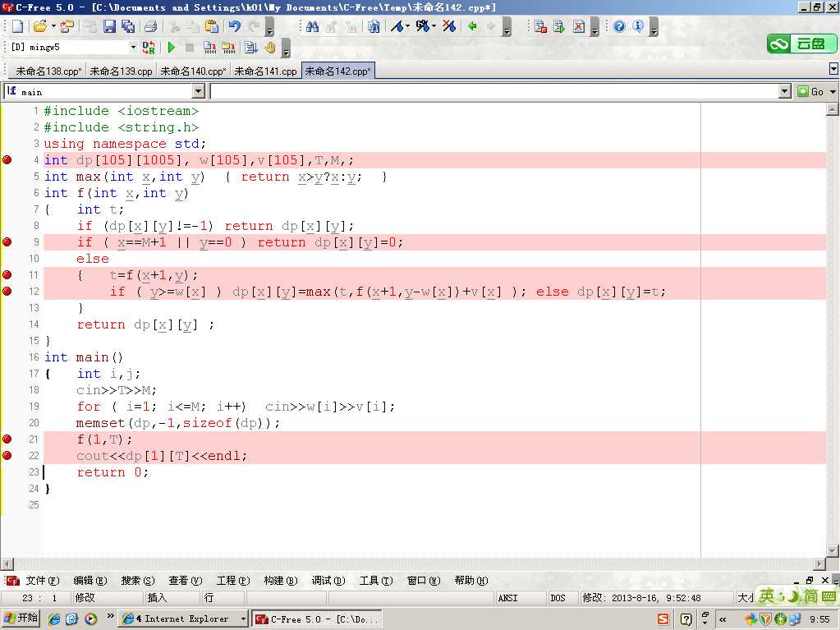This screenshot has height=630, width=840.
Task: Switch to the 未命名138.cpp tab
Action: [48, 71]
